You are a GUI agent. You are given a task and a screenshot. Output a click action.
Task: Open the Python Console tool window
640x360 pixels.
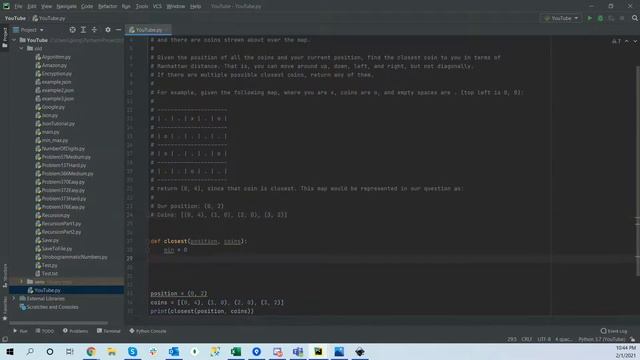pos(148,331)
